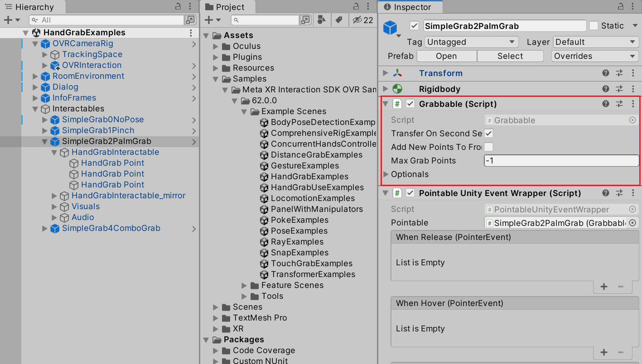Select OVRCameraRig in the Hierarchy
The width and height of the screenshot is (642, 364).
click(83, 44)
